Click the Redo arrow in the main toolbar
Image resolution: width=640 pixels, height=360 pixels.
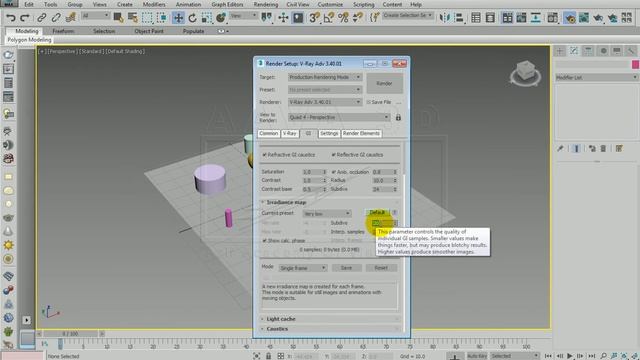(x=24, y=18)
